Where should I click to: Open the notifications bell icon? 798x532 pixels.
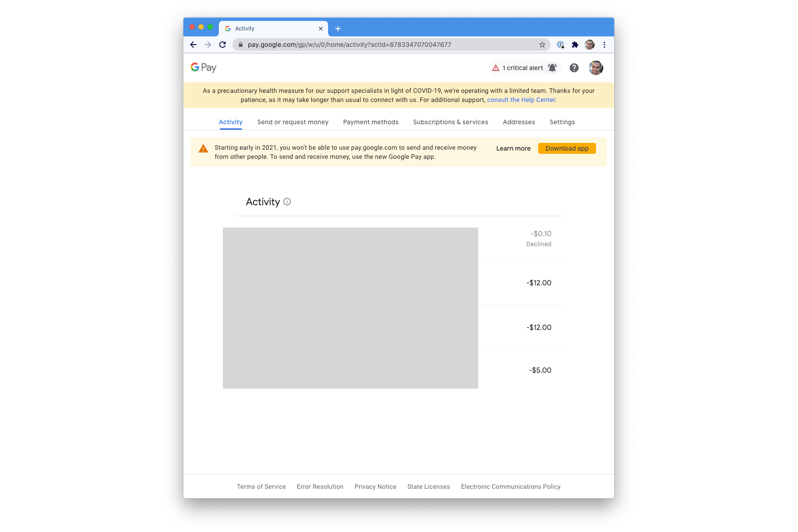[x=552, y=68]
